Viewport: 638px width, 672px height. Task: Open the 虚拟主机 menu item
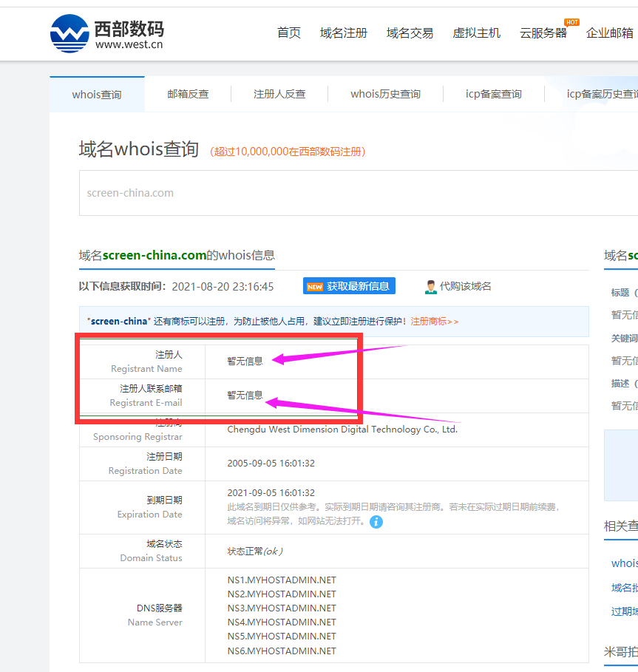click(476, 33)
